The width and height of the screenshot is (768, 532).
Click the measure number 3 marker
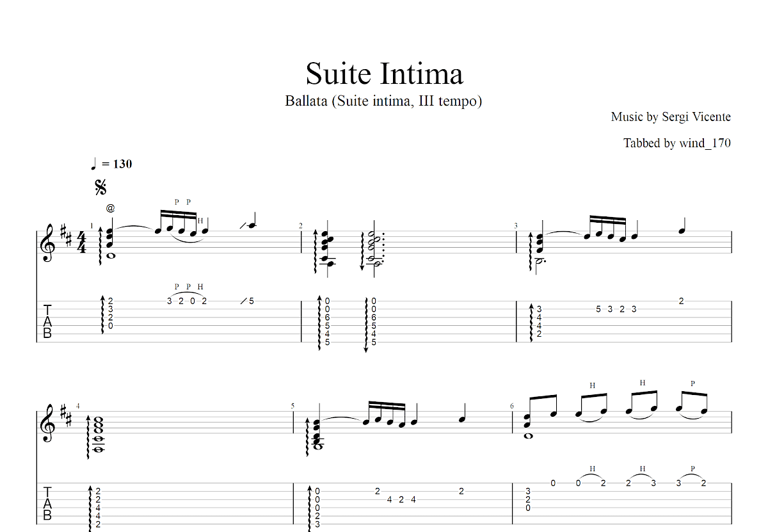click(x=516, y=225)
